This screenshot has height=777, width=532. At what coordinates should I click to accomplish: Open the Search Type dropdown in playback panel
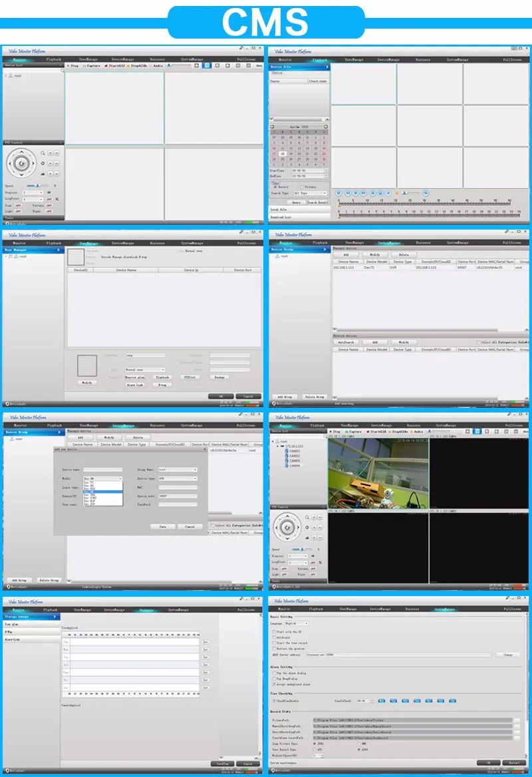pyautogui.click(x=310, y=194)
